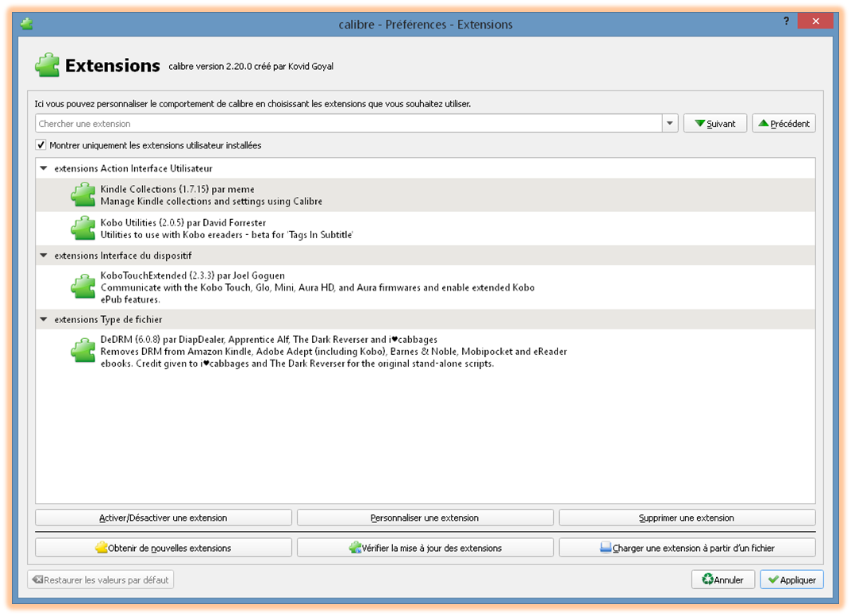Collapse 'extensions Interface du dispositif' group
The width and height of the screenshot is (851, 616).
tap(44, 255)
